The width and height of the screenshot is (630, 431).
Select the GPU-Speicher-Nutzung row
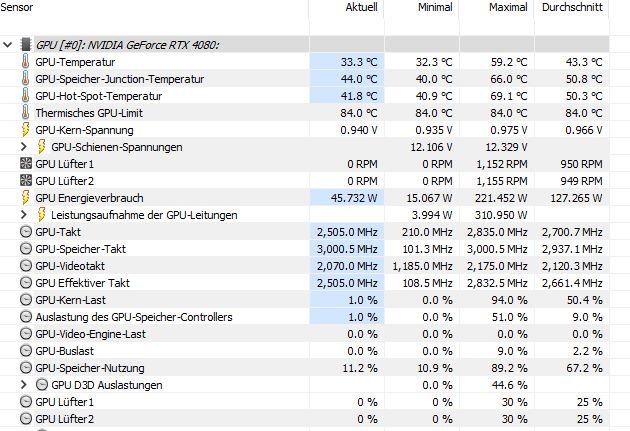pyautogui.click(x=305, y=368)
